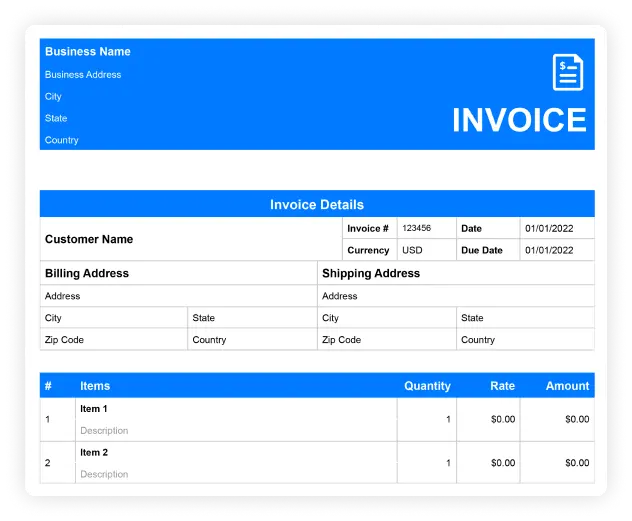Click the Invoice Details section header
Viewport: 632px width, 521px height.
pyautogui.click(x=317, y=204)
